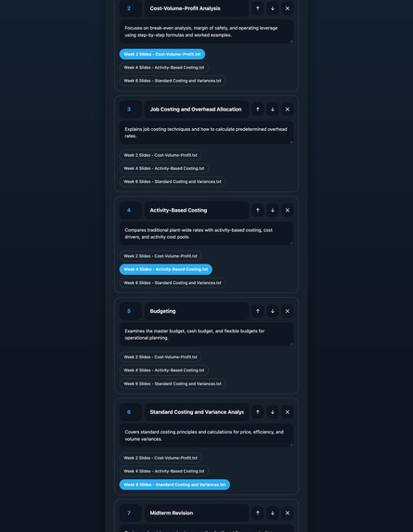Toggle Week 4 Slides chip in topic 6
This screenshot has width=413, height=532.
pos(163,472)
